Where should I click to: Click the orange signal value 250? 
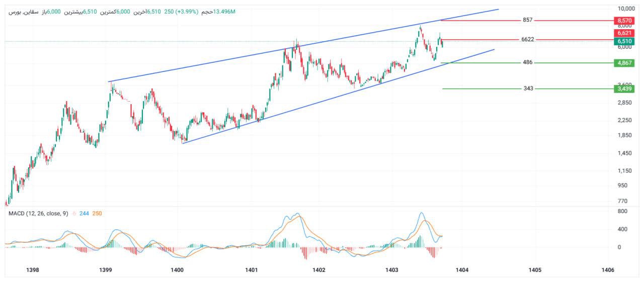tap(97, 214)
